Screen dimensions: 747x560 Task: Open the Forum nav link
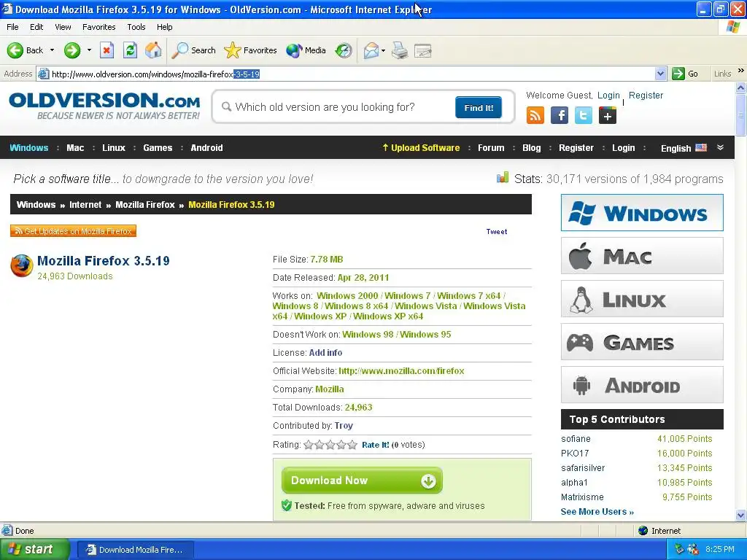(491, 147)
